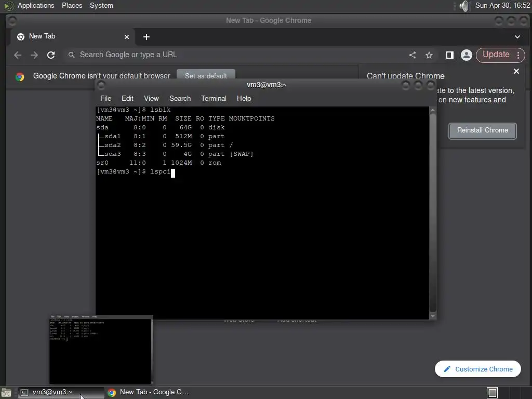Screen dimensions: 532x399
Task: Share this page icon in Chrome
Action: pyautogui.click(x=413, y=55)
